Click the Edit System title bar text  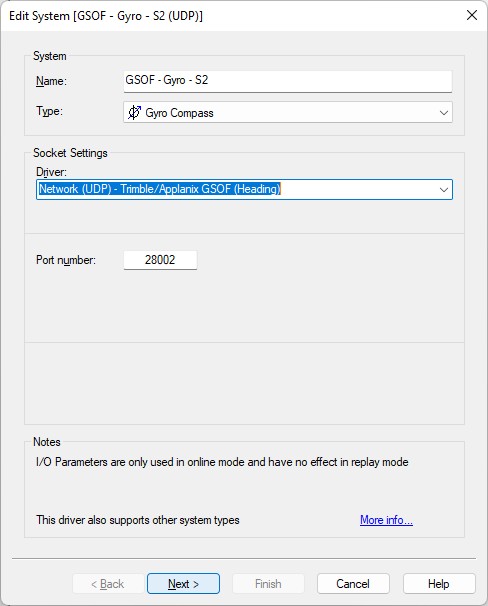point(106,16)
